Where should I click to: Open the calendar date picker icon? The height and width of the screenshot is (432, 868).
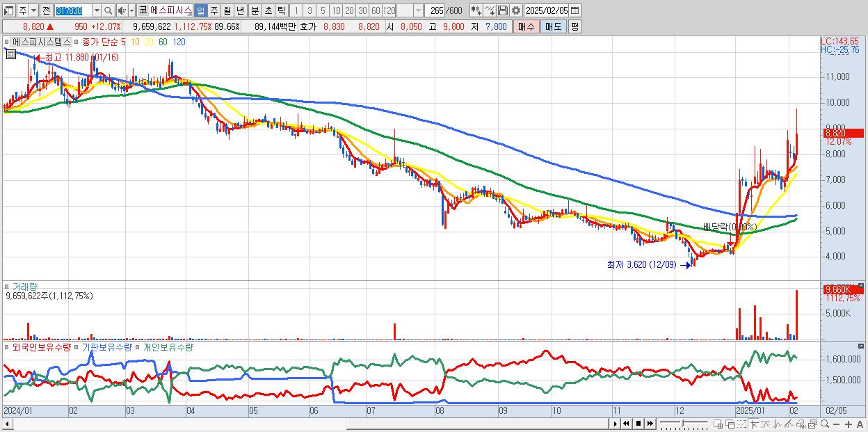[574, 10]
